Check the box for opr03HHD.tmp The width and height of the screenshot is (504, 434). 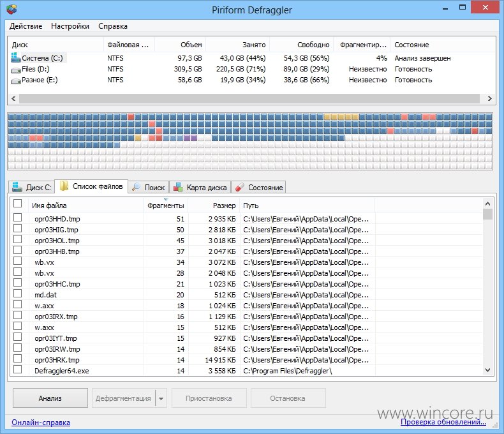pos(17,218)
